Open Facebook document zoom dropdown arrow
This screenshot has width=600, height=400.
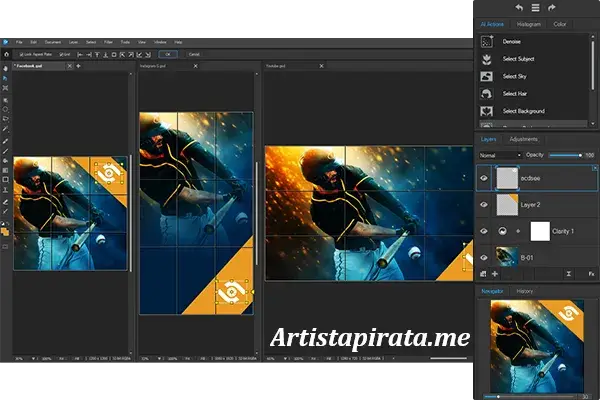click(34, 359)
